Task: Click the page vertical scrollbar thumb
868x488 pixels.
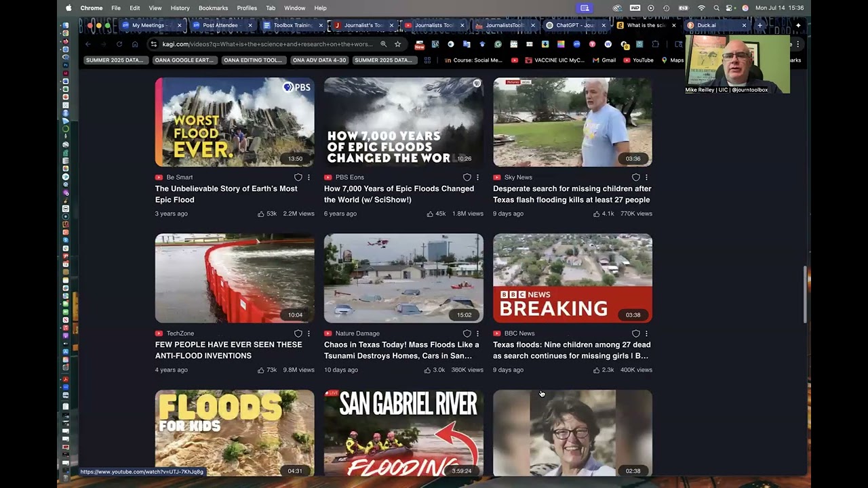Action: click(x=805, y=295)
